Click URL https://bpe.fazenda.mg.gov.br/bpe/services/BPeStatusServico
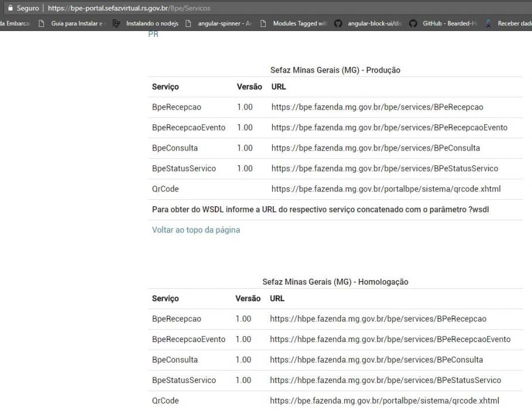 tap(385, 169)
